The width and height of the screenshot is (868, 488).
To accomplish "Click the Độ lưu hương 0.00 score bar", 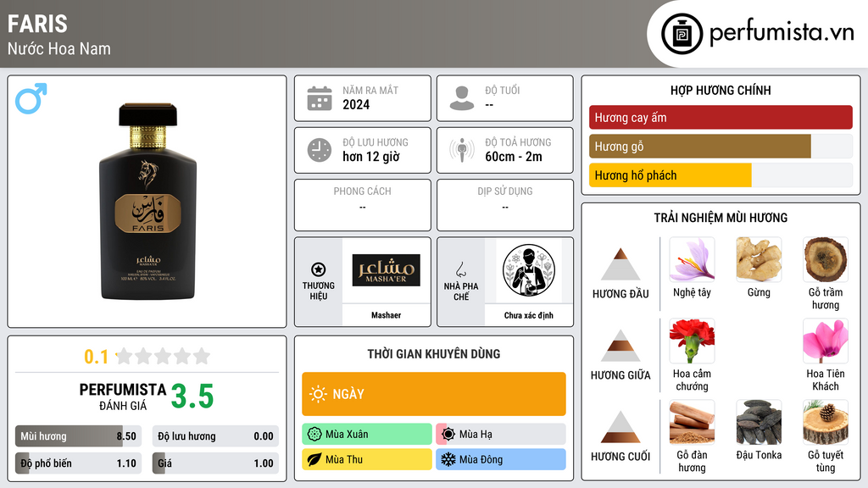I will [215, 436].
